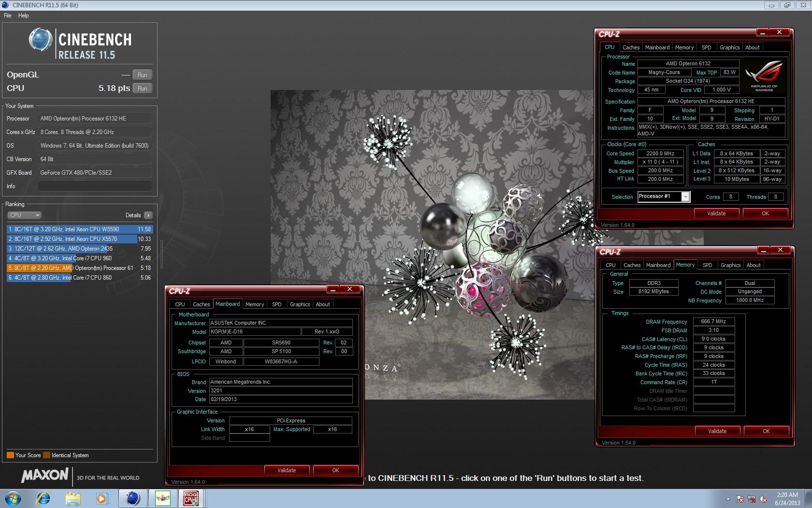Click the KGP(M)E-D16 model field
812x508 pixels.
click(255, 332)
